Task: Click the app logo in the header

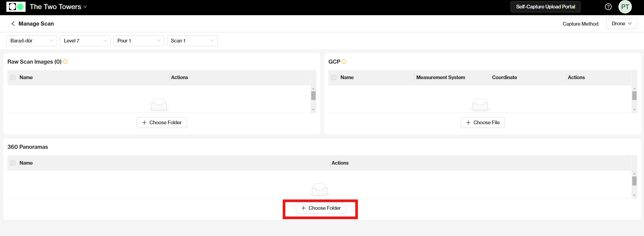Action: click(x=16, y=7)
